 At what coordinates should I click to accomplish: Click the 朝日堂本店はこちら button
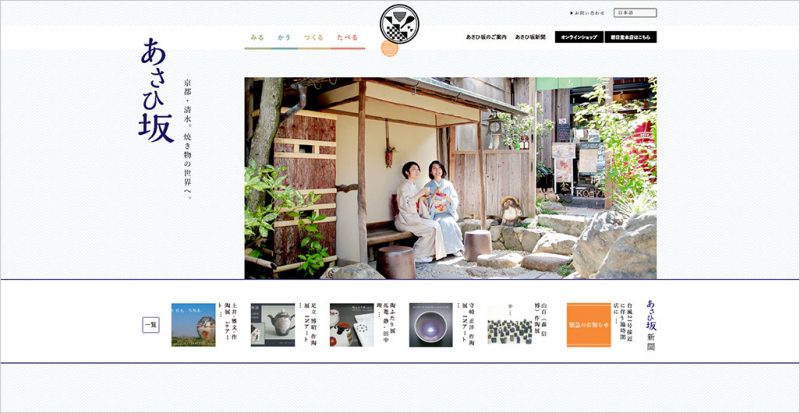point(630,37)
